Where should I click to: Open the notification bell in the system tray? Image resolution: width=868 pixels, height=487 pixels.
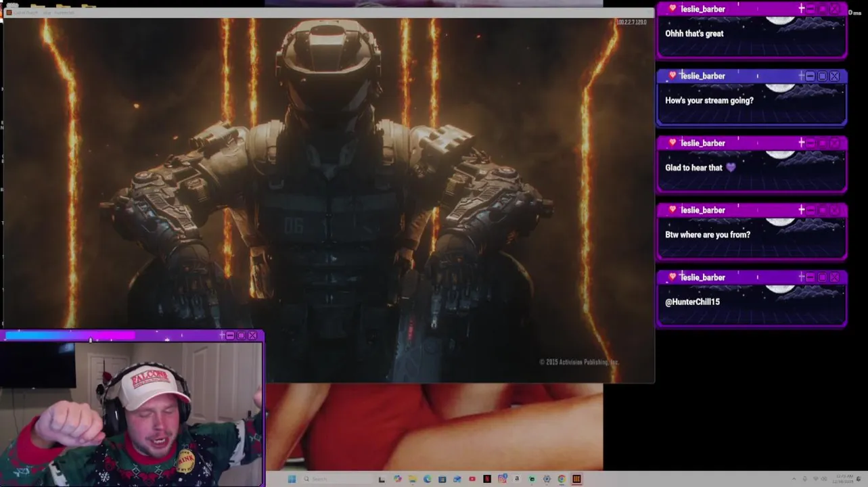859,479
